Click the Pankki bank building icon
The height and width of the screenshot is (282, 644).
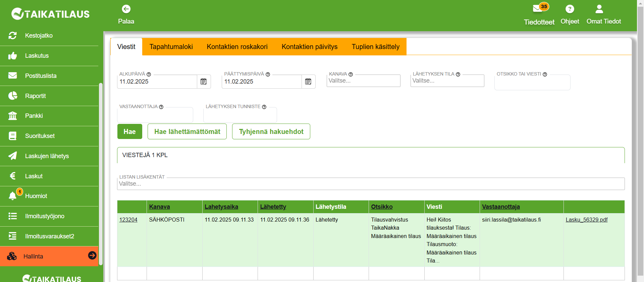point(13,116)
